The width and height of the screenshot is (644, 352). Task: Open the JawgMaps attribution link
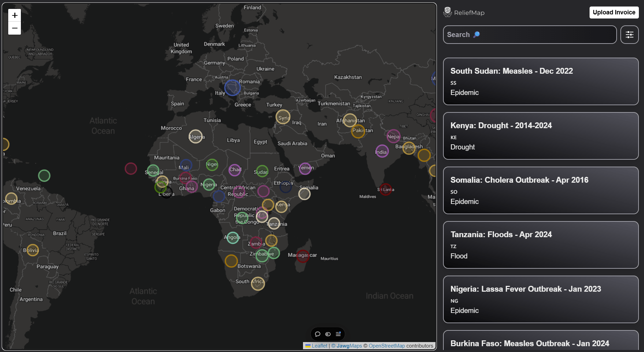(349, 346)
